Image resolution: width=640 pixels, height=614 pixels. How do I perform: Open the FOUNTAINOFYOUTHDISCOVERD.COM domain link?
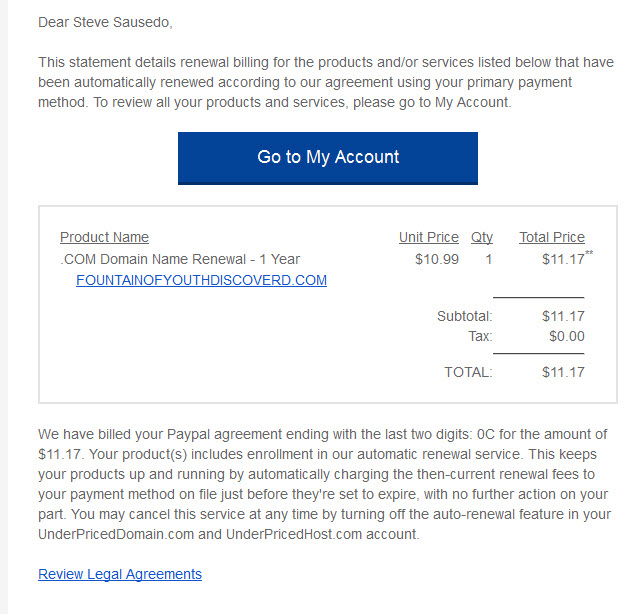click(x=201, y=280)
